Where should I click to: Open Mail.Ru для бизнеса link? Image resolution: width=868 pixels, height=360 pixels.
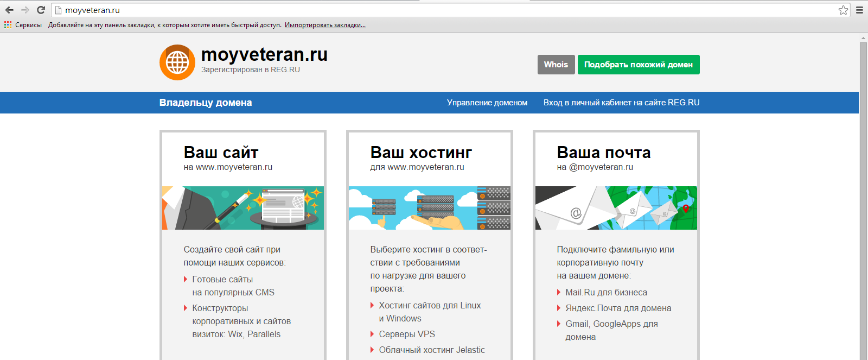click(606, 292)
